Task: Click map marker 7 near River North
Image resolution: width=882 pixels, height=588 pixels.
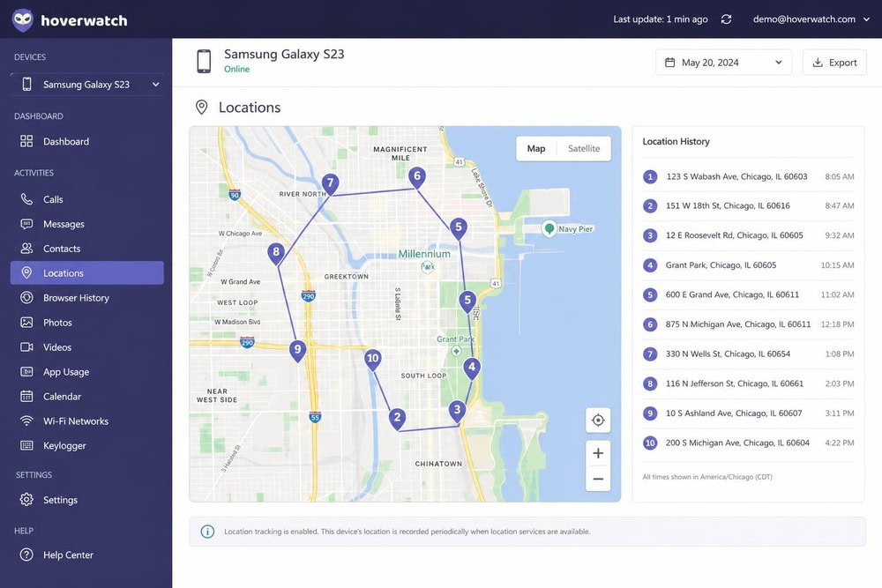Action: point(330,183)
